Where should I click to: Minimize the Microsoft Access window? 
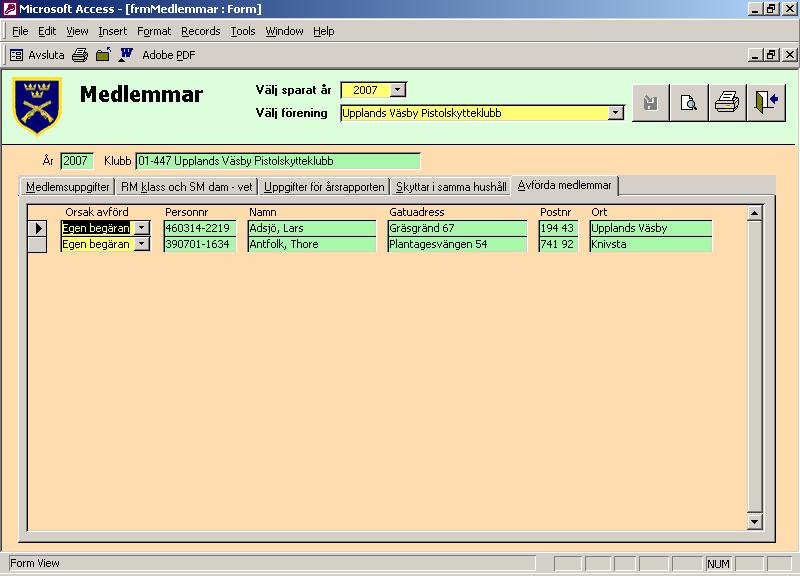[756, 9]
